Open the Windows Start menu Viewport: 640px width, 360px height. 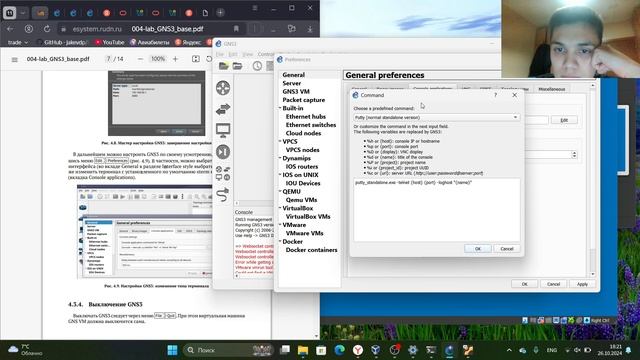tap(172, 350)
